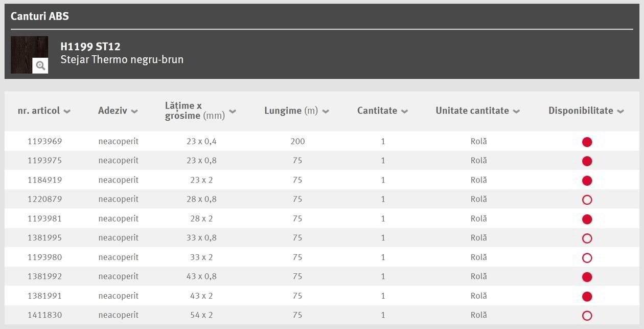The height and width of the screenshot is (329, 644).
Task: Open the H1199 ST12 wood decor thumbnail
Action: pos(29,55)
